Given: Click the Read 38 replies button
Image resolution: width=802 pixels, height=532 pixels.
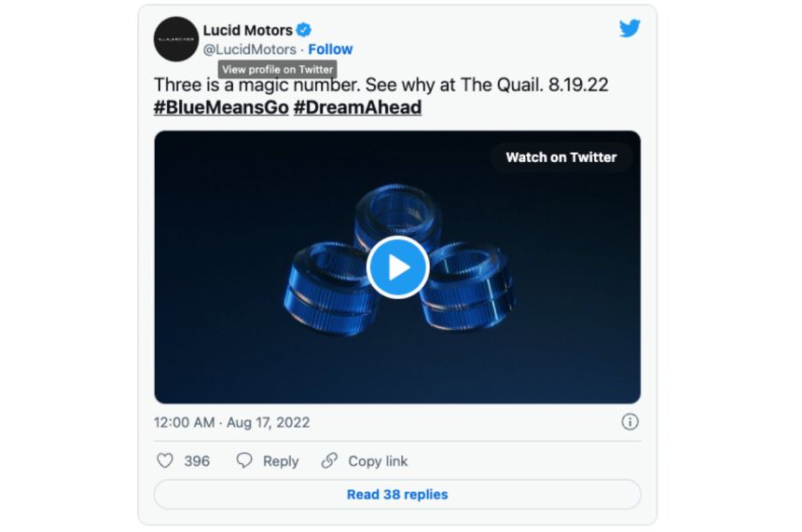Looking at the screenshot, I should pyautogui.click(x=397, y=495).
